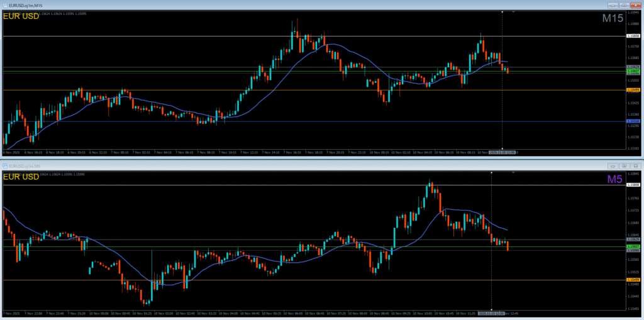644x320 pixels.
Task: Restore down the M5 chart window
Action: [624, 166]
